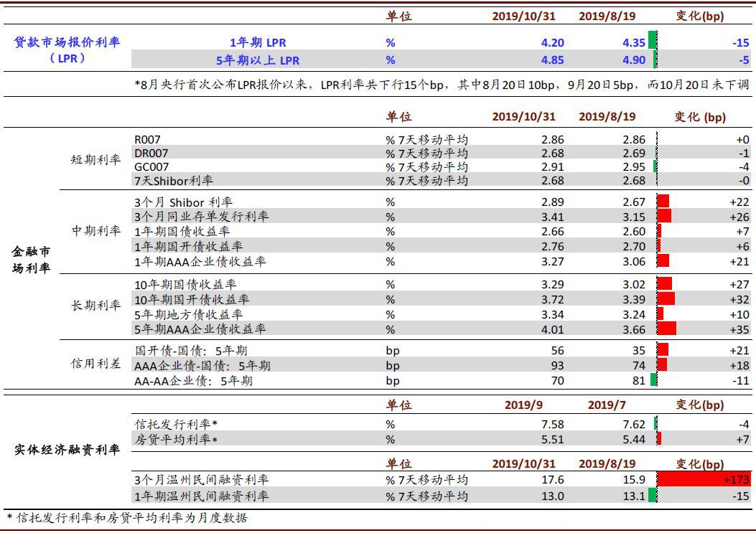The height and width of the screenshot is (533, 756).
Task: Click the 7.58 value for 信托发行利率
Action: pyautogui.click(x=553, y=424)
